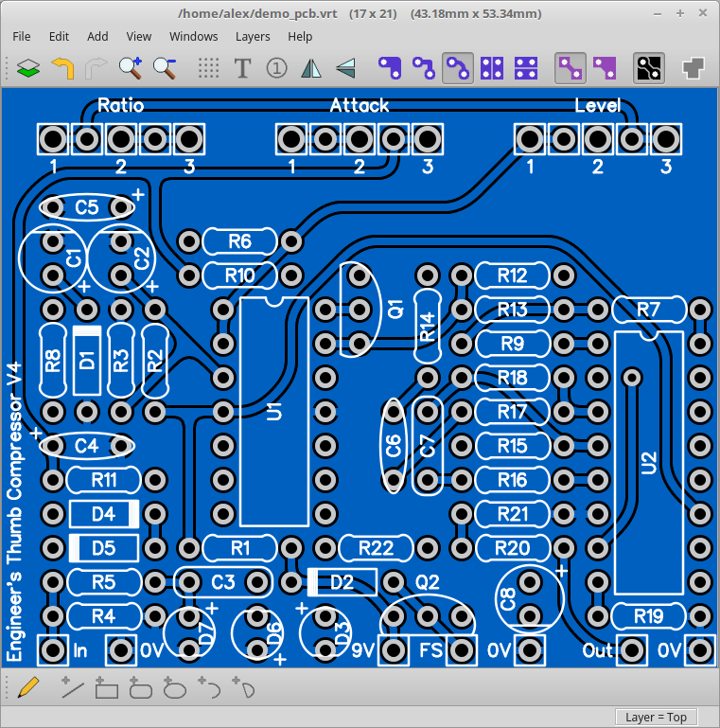Viewport: 720px width, 728px height.
Task: Select the text tool T icon
Action: [242, 68]
